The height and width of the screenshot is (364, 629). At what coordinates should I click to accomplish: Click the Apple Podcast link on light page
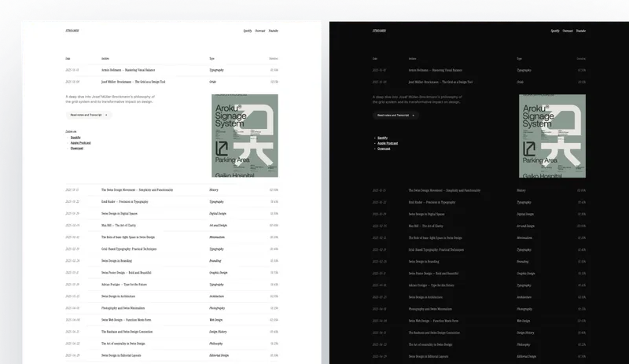point(80,143)
